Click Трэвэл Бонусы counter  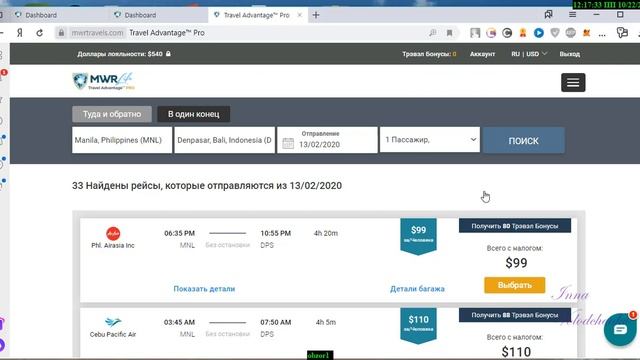[429, 54]
